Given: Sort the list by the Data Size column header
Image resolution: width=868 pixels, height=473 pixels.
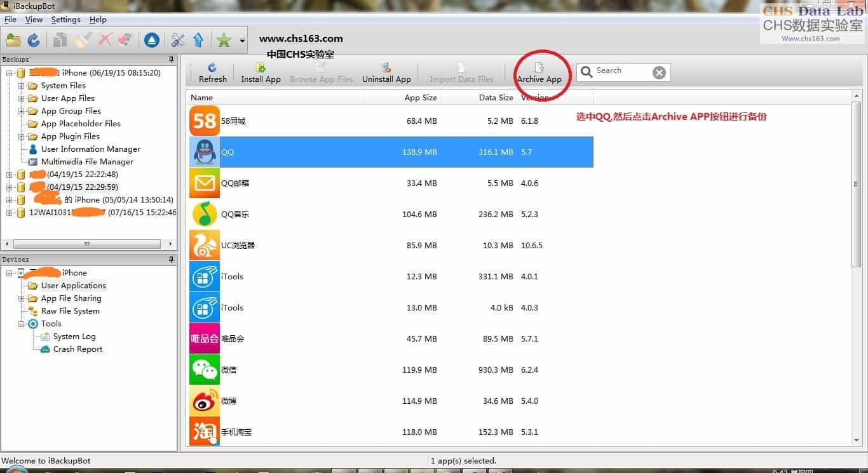Looking at the screenshot, I should pos(479,97).
